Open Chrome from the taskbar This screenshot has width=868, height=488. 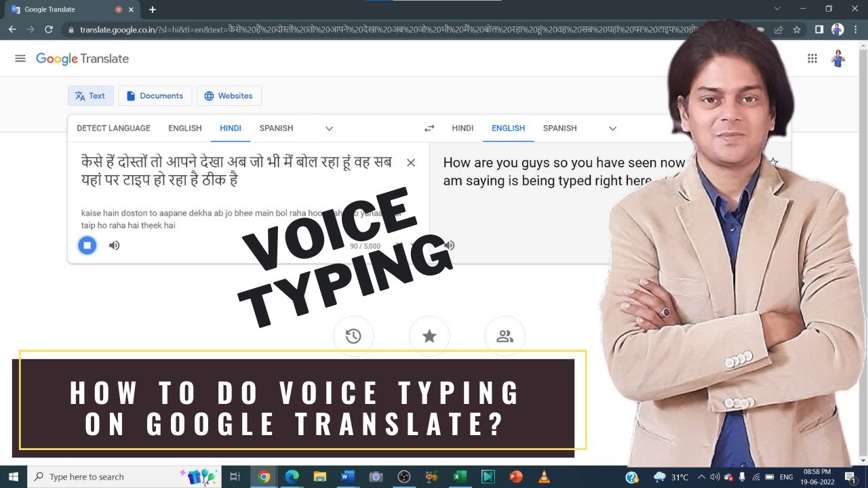(264, 477)
